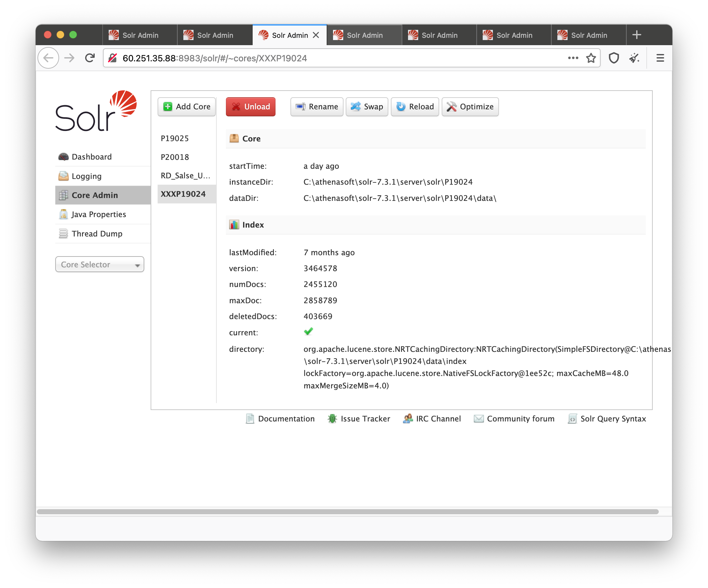Click the Core section box icon

(234, 138)
